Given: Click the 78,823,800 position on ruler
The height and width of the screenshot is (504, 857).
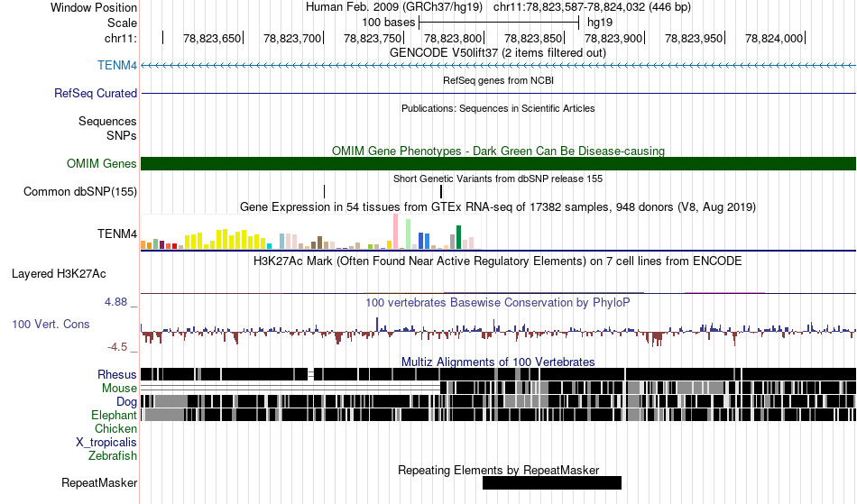Looking at the screenshot, I should pyautogui.click(x=453, y=38).
